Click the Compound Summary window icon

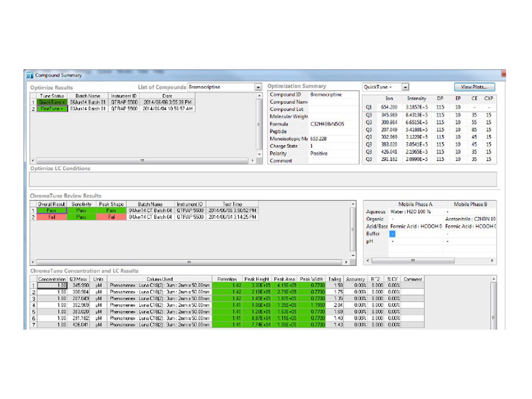[x=29, y=75]
